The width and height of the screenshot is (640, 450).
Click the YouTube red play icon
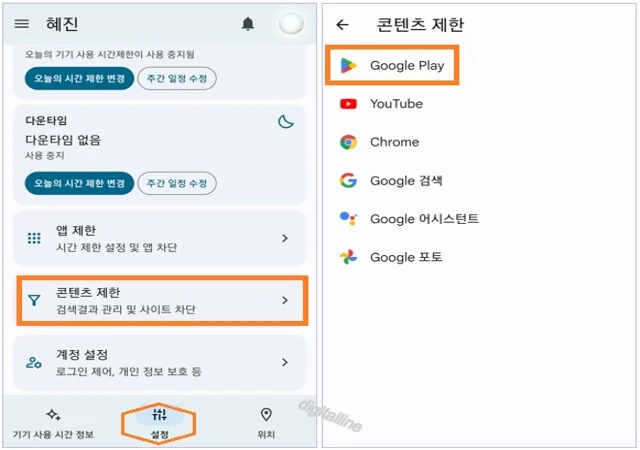(x=348, y=104)
